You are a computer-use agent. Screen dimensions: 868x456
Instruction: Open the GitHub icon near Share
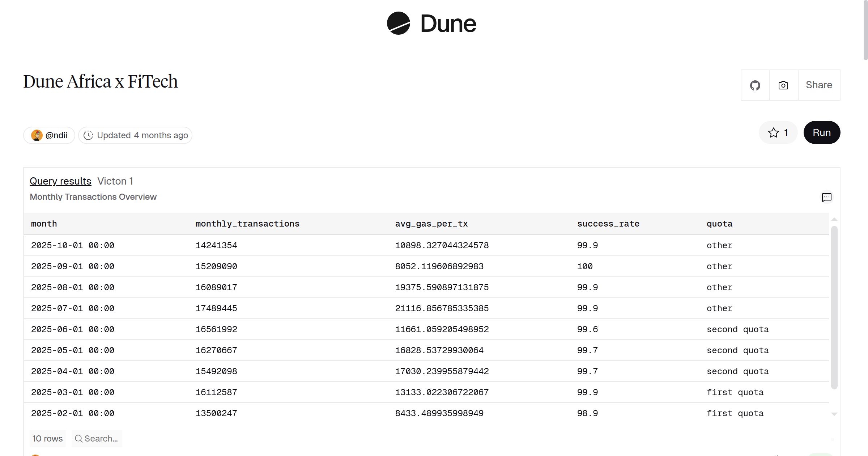755,85
